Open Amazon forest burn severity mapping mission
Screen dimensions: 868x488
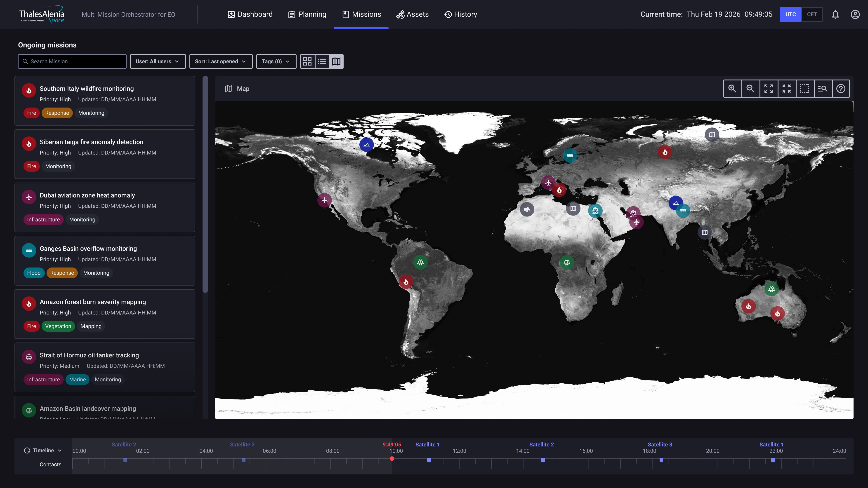[x=105, y=314]
